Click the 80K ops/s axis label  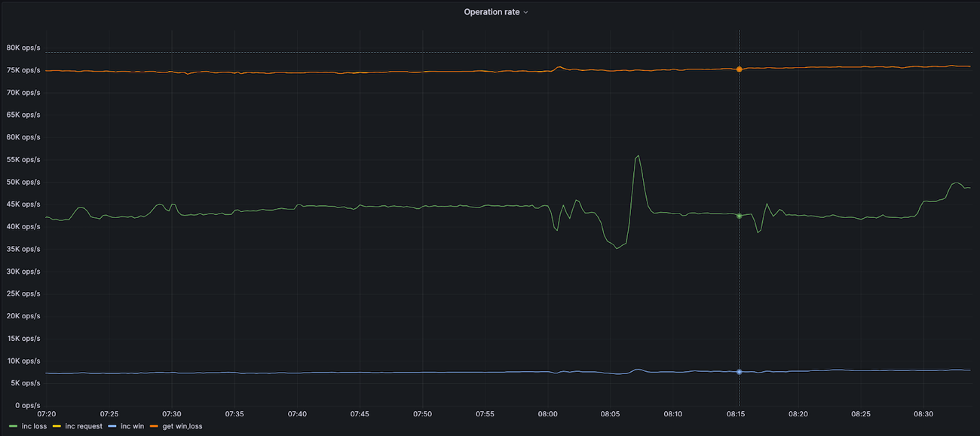pyautogui.click(x=23, y=48)
